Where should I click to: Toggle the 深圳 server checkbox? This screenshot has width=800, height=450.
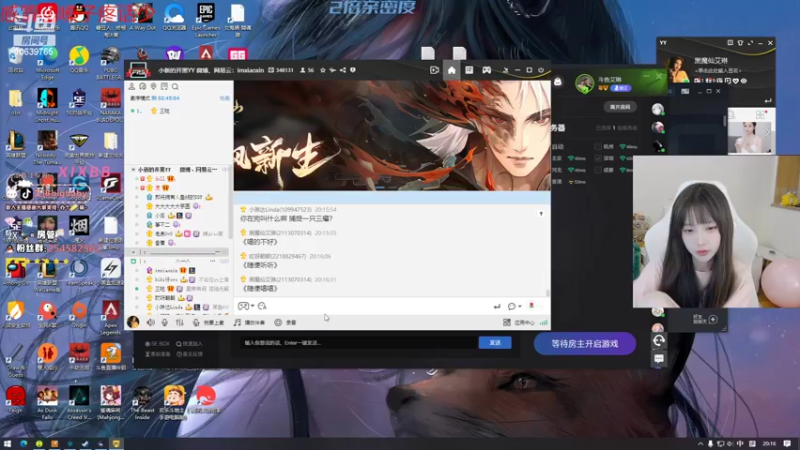click(x=598, y=158)
